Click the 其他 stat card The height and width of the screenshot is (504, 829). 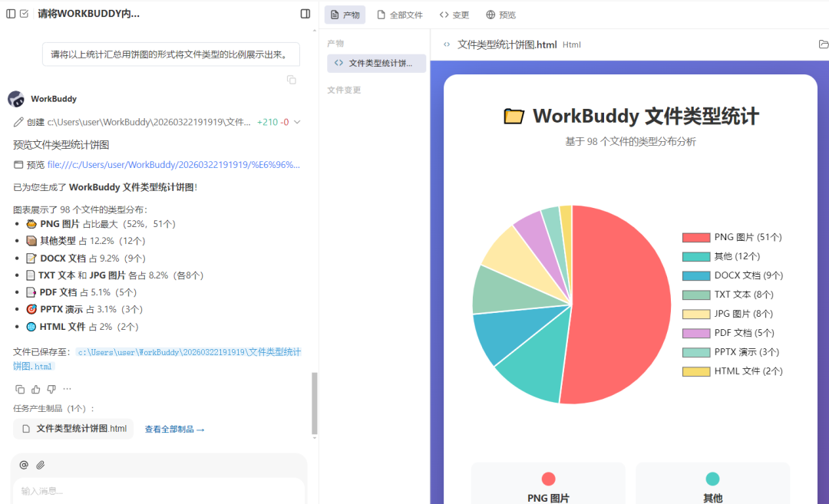pos(712,483)
